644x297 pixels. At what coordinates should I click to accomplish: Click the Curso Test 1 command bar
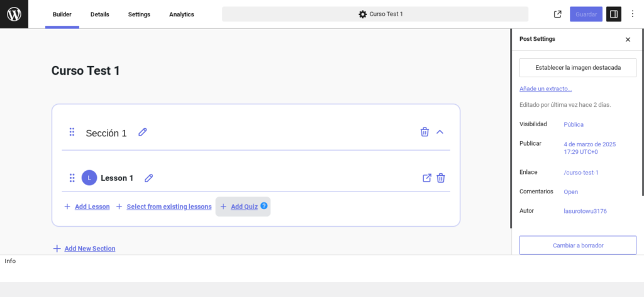click(375, 14)
